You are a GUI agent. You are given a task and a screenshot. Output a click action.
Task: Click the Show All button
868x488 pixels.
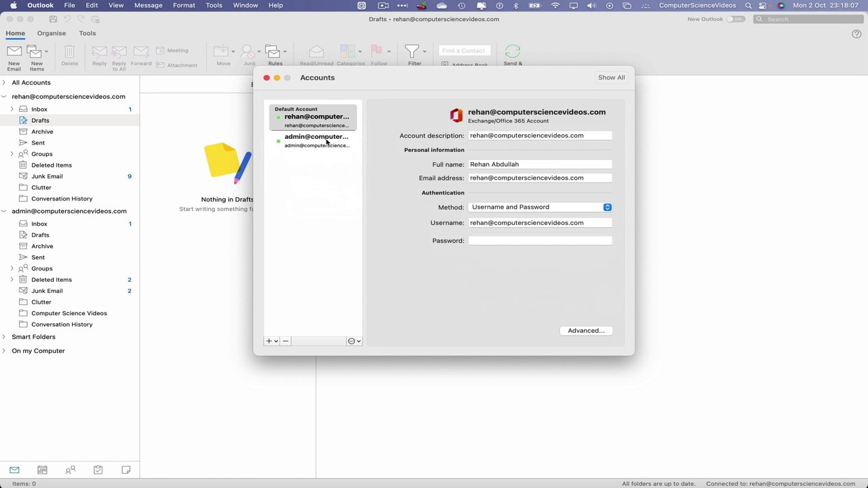pyautogui.click(x=611, y=77)
